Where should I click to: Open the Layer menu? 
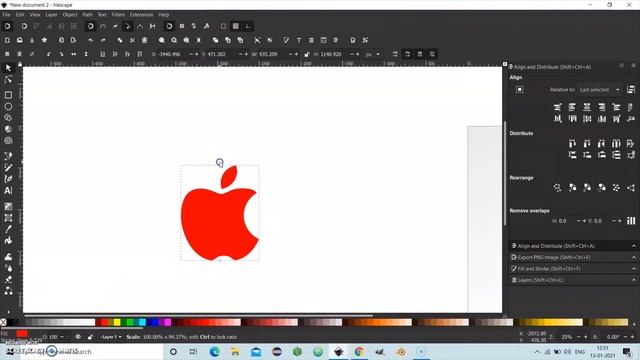(51, 15)
